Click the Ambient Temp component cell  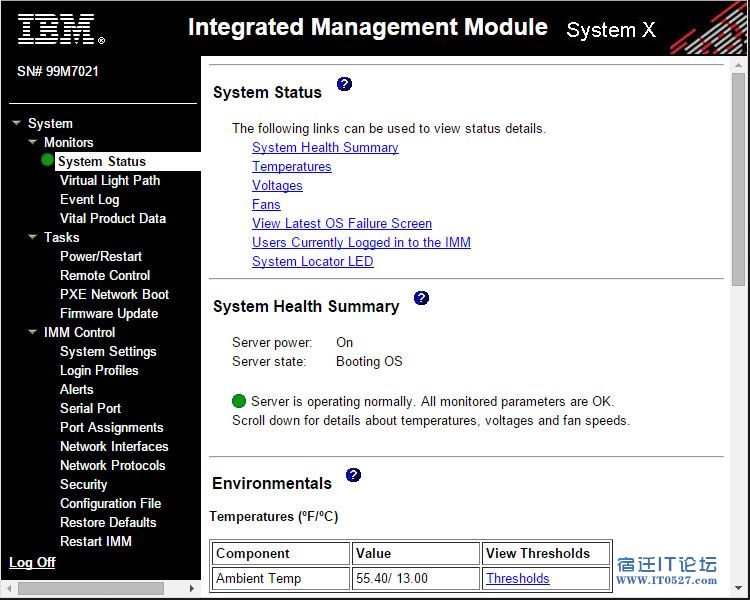click(x=280, y=578)
